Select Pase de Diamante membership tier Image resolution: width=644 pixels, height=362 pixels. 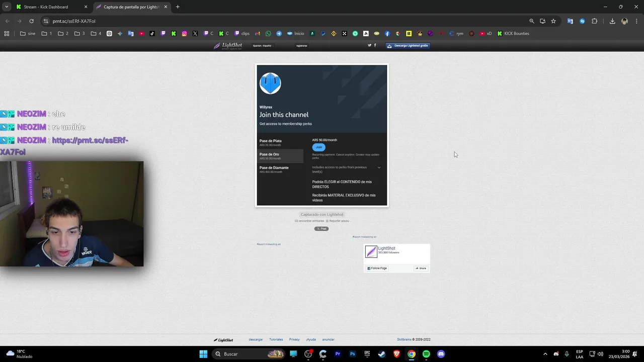[280, 169]
